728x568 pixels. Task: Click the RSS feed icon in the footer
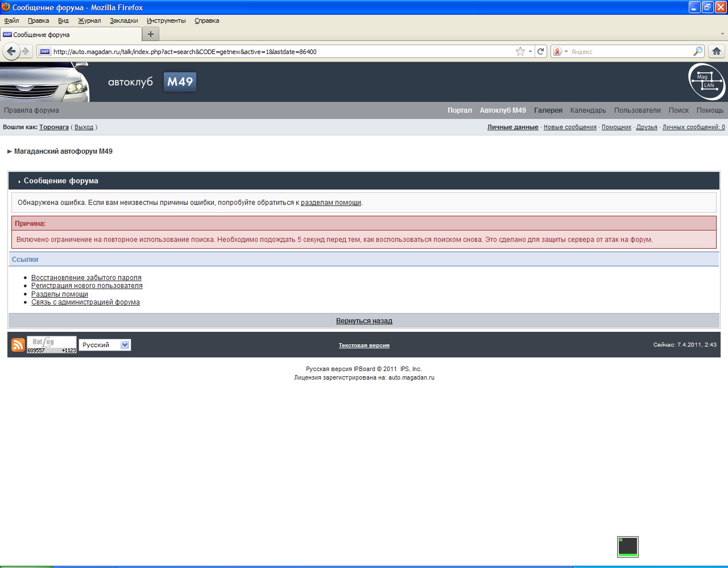coord(18,345)
